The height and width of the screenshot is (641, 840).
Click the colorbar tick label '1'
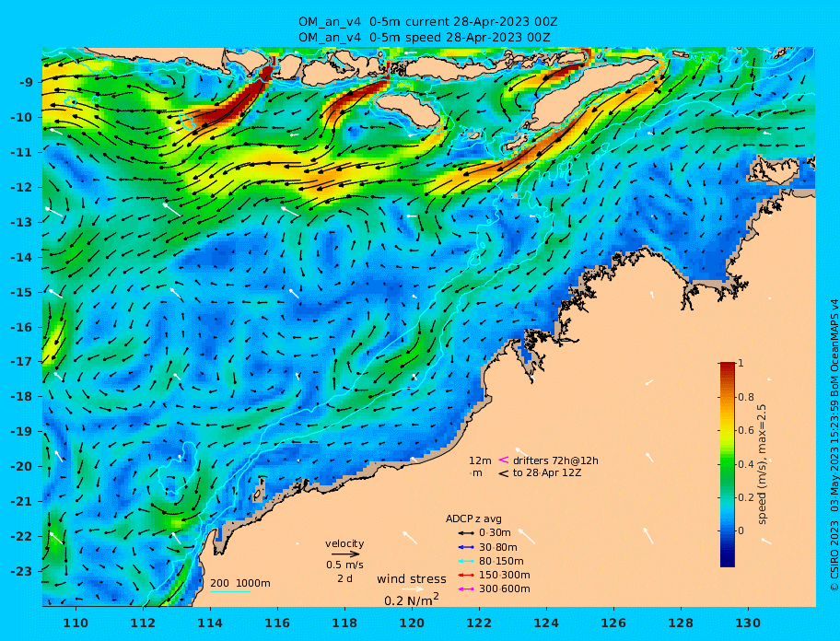point(741,363)
